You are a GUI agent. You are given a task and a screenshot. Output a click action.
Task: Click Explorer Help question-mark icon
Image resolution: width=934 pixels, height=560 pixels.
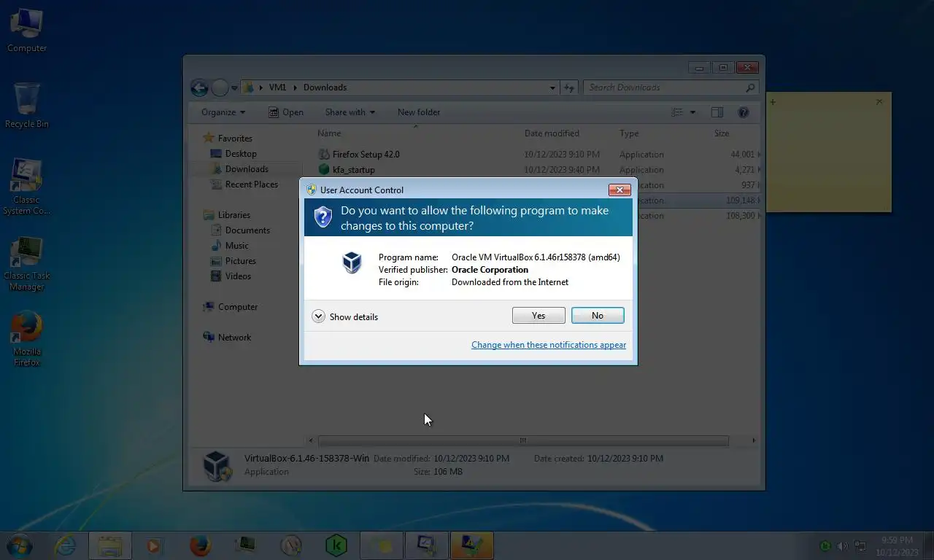coord(744,112)
